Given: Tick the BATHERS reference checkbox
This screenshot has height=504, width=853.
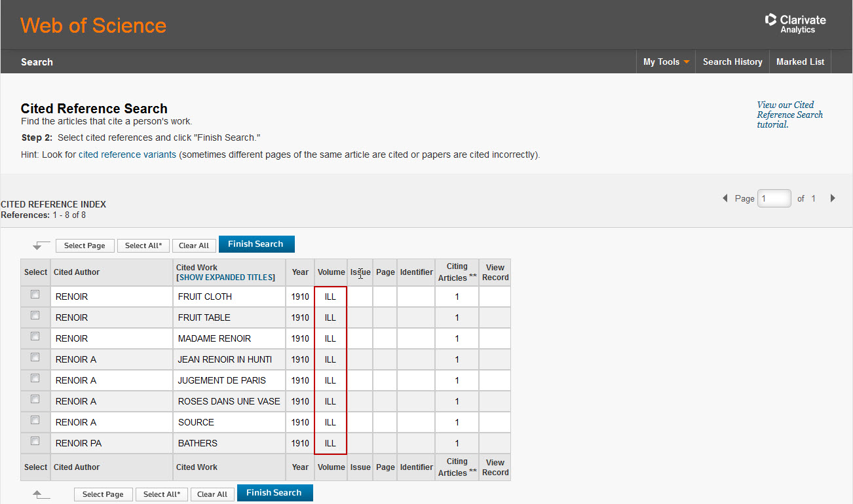Looking at the screenshot, I should coord(35,441).
